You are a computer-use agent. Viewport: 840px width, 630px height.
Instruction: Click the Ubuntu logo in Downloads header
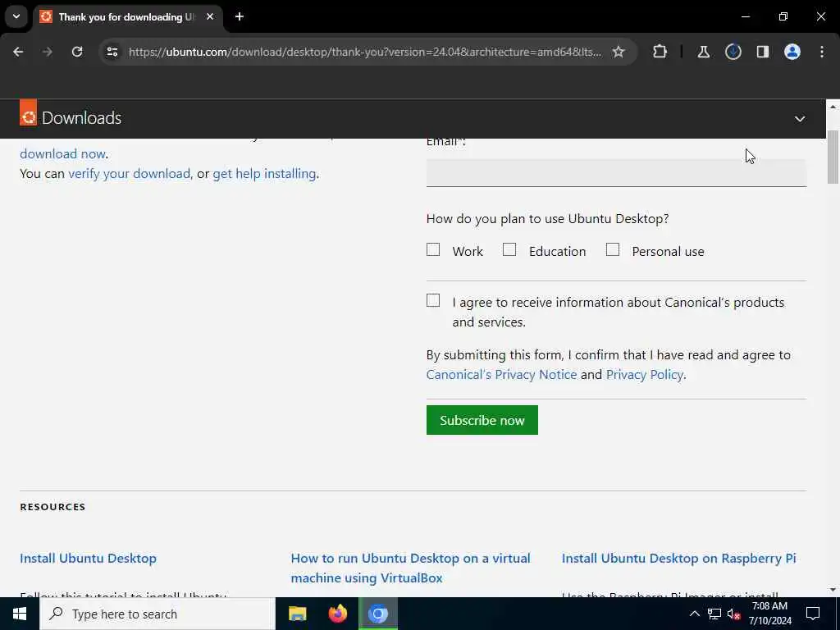click(29, 113)
